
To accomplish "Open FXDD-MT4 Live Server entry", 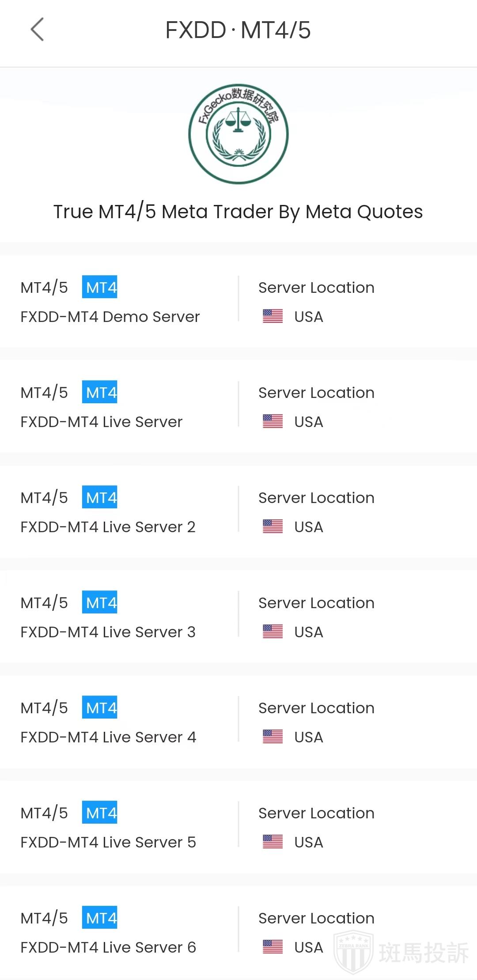I will (101, 422).
